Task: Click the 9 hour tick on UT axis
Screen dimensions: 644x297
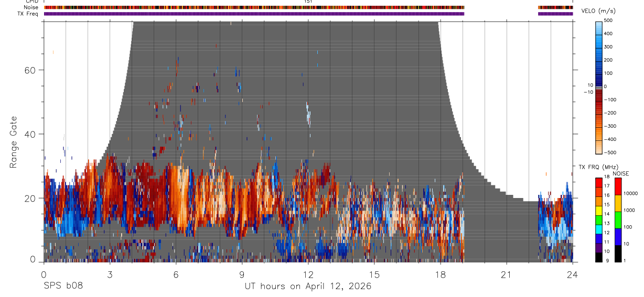Action: [x=242, y=273]
